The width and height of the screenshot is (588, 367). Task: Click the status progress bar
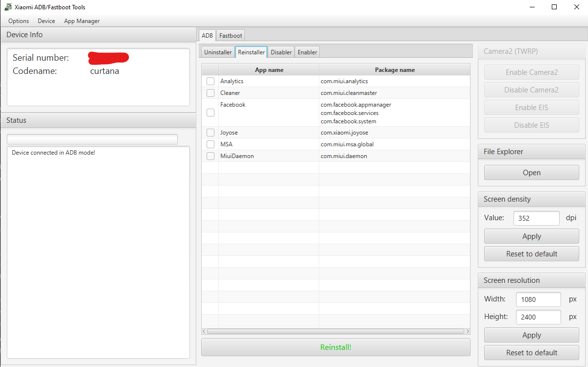coord(92,139)
